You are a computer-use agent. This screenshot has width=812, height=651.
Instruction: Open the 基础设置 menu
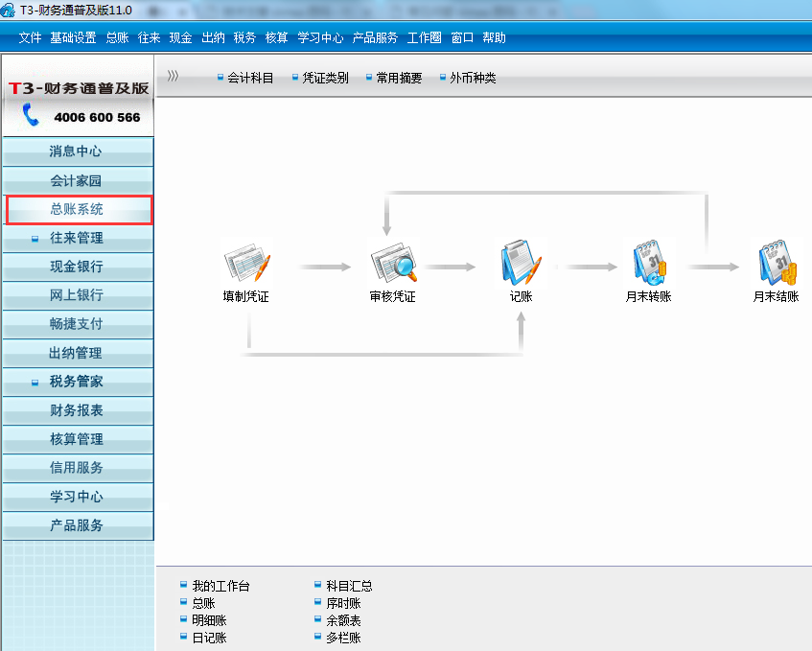[x=73, y=38]
